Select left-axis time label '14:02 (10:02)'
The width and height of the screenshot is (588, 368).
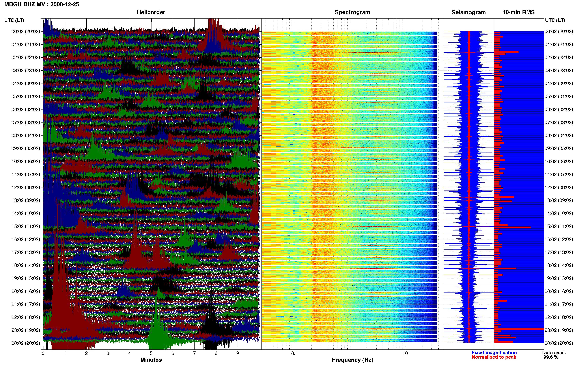click(26, 213)
